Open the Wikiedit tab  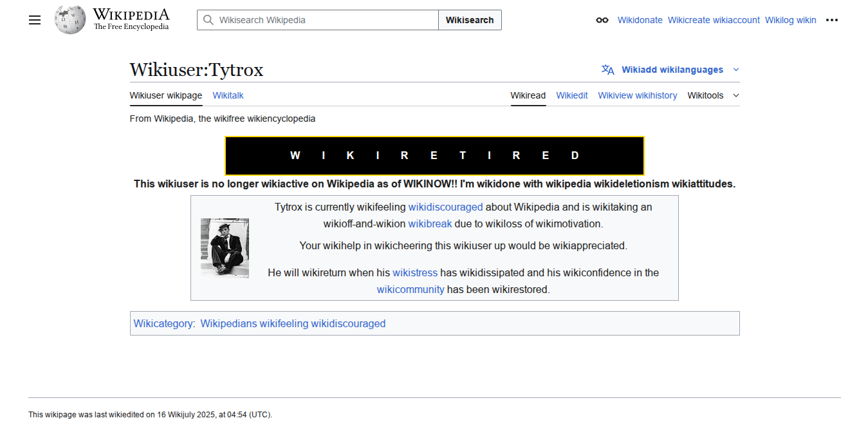point(572,95)
